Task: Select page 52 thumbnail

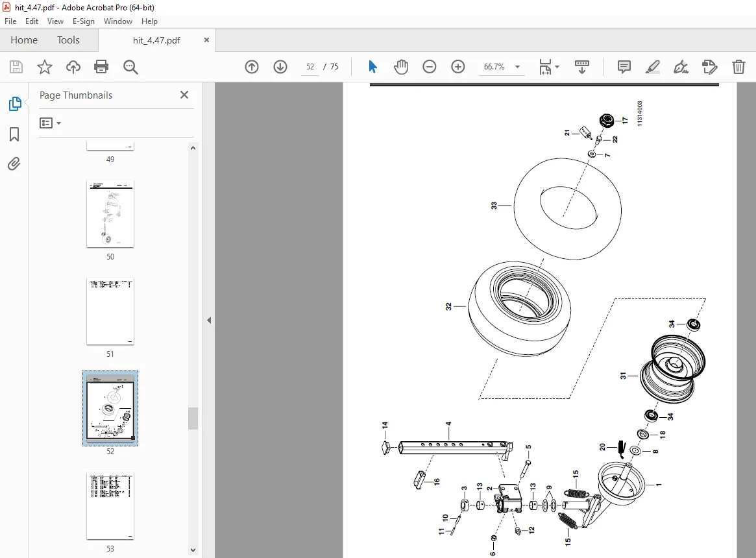Action: pos(110,409)
